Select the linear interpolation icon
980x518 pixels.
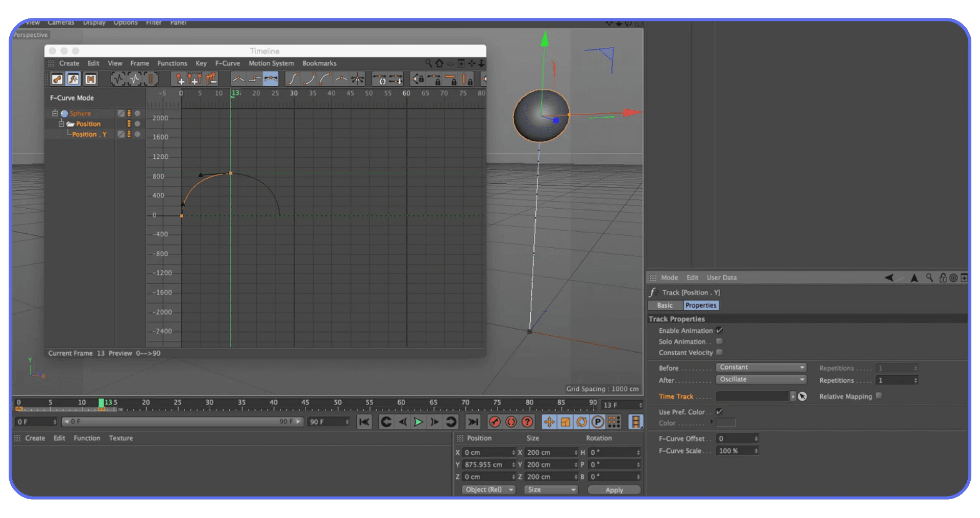pyautogui.click(x=238, y=79)
